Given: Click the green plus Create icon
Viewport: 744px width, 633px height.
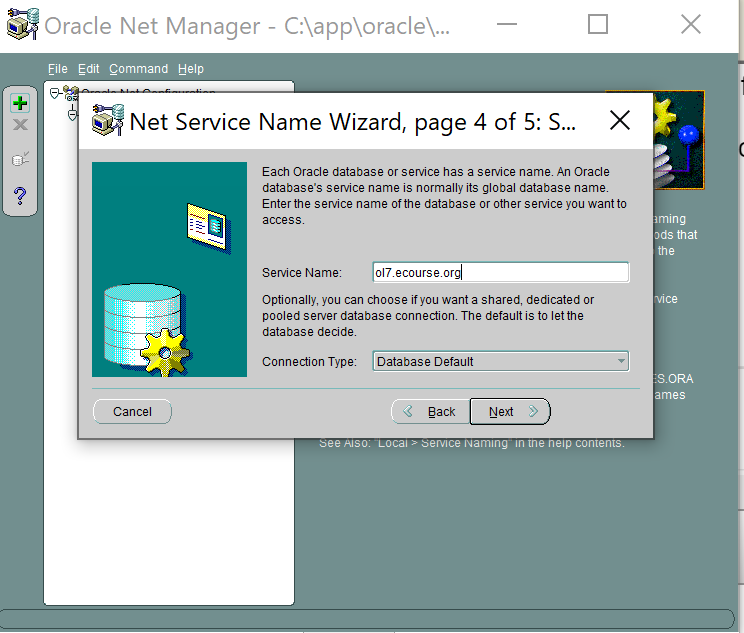Looking at the screenshot, I should 20,103.
